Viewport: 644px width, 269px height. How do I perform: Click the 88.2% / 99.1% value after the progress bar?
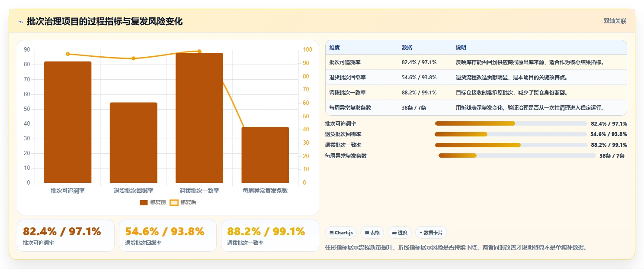(x=609, y=145)
